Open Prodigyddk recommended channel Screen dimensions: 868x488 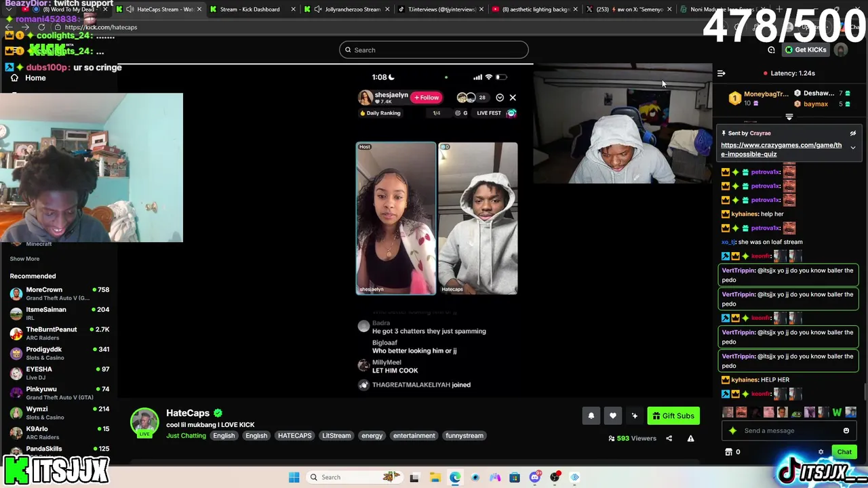59,353
